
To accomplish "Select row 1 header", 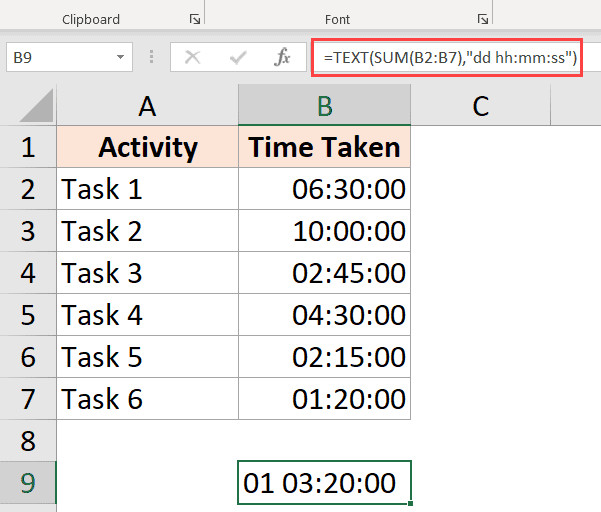I will (27, 148).
